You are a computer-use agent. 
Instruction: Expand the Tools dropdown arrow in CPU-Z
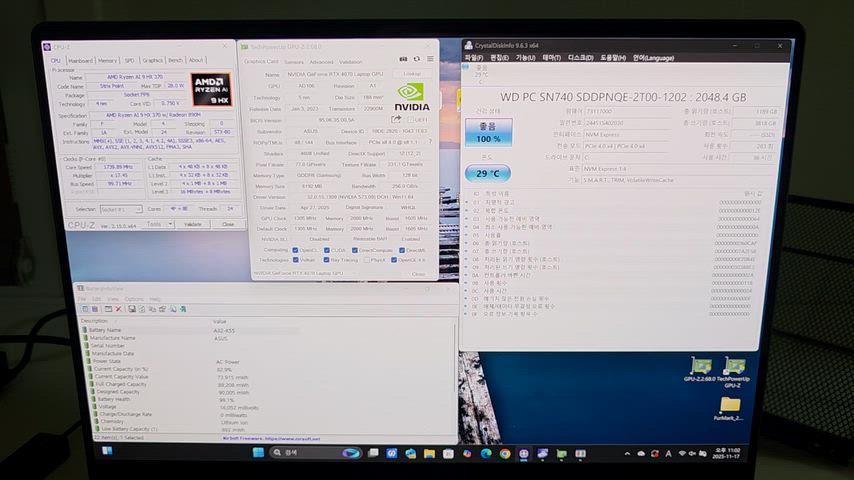pos(170,224)
